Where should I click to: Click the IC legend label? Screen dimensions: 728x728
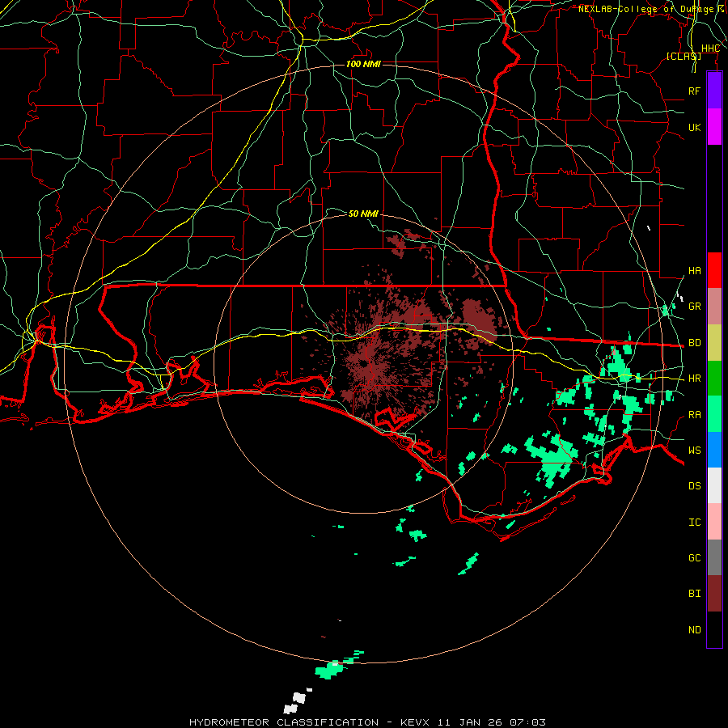pyautogui.click(x=695, y=523)
